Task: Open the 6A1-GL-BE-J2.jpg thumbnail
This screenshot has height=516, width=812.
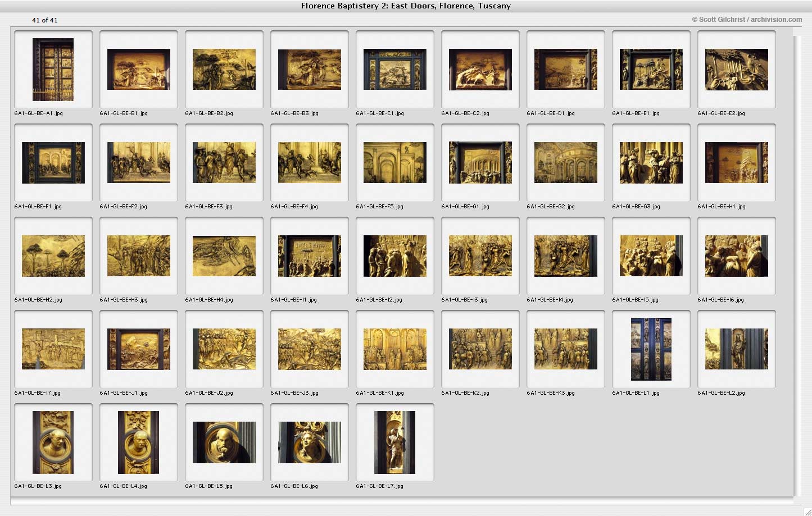Action: pyautogui.click(x=224, y=349)
